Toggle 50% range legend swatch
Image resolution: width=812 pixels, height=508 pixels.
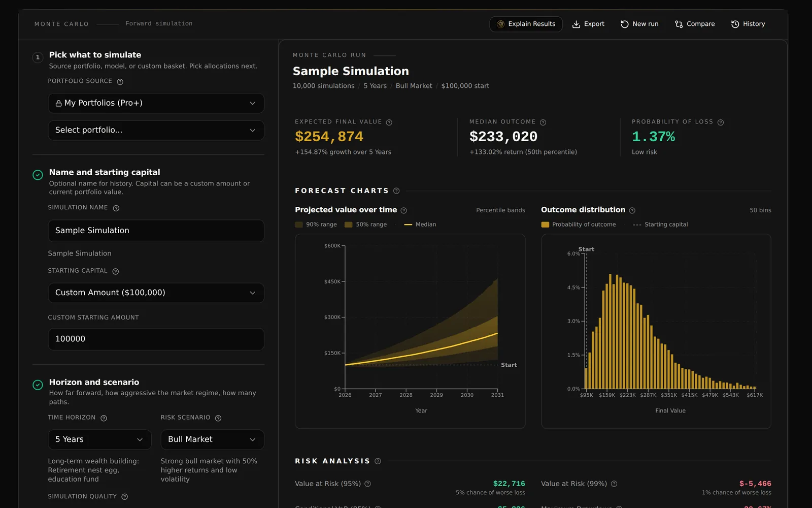point(349,225)
